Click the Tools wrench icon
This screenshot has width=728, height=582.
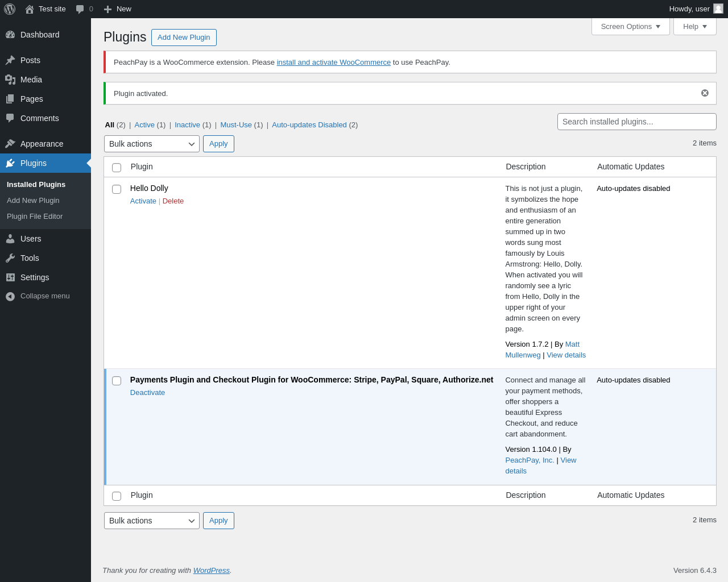[10, 258]
